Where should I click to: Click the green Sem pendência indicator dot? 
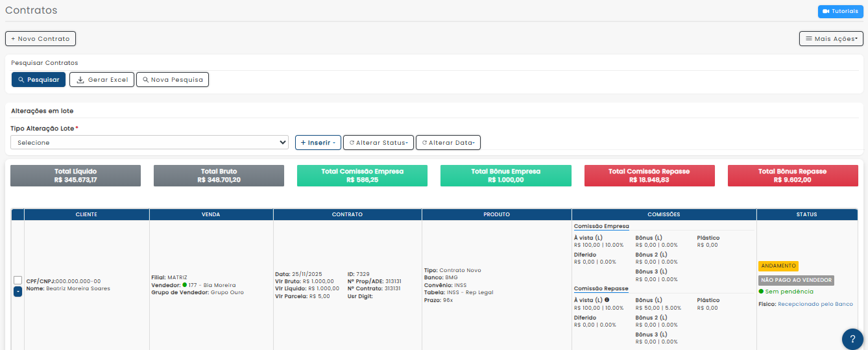coord(761,292)
